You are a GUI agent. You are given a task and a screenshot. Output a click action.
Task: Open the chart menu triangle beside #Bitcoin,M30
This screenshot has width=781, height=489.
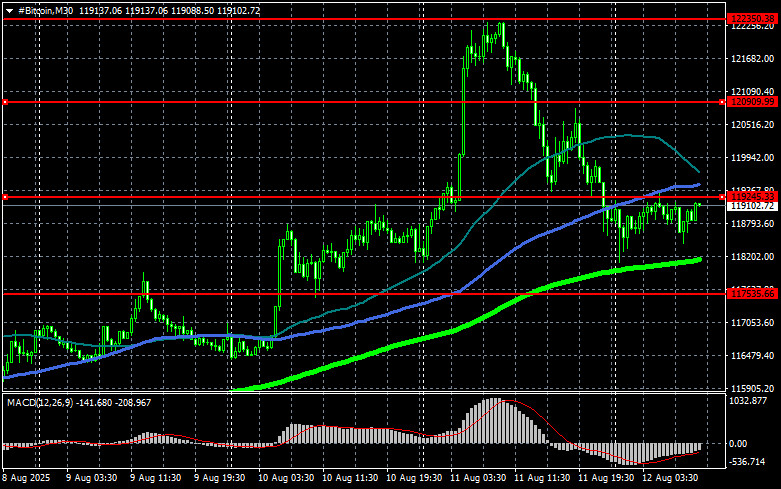pos(9,11)
